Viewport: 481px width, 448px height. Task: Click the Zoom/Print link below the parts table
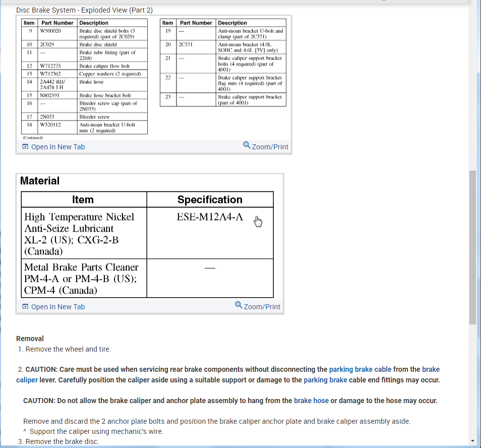coord(270,147)
